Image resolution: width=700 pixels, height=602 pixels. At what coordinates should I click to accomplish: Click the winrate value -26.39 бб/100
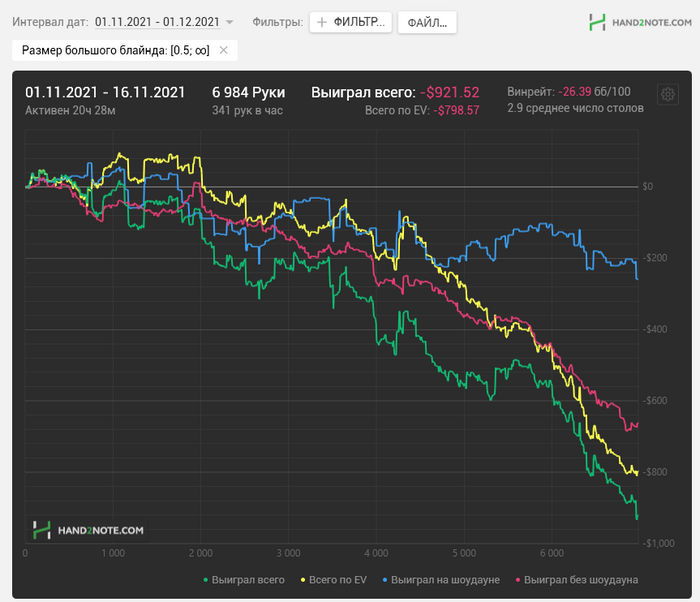[594, 92]
